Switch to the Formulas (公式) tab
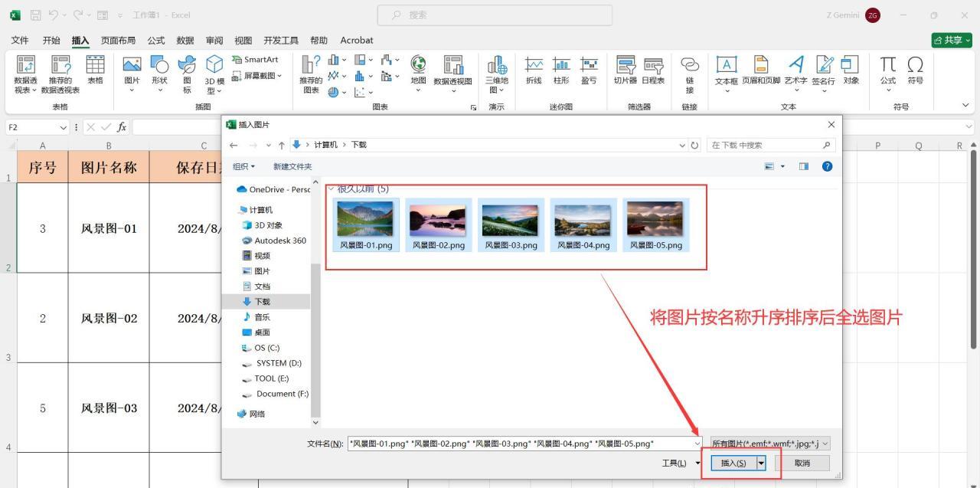This screenshot has width=980, height=488. click(x=156, y=41)
